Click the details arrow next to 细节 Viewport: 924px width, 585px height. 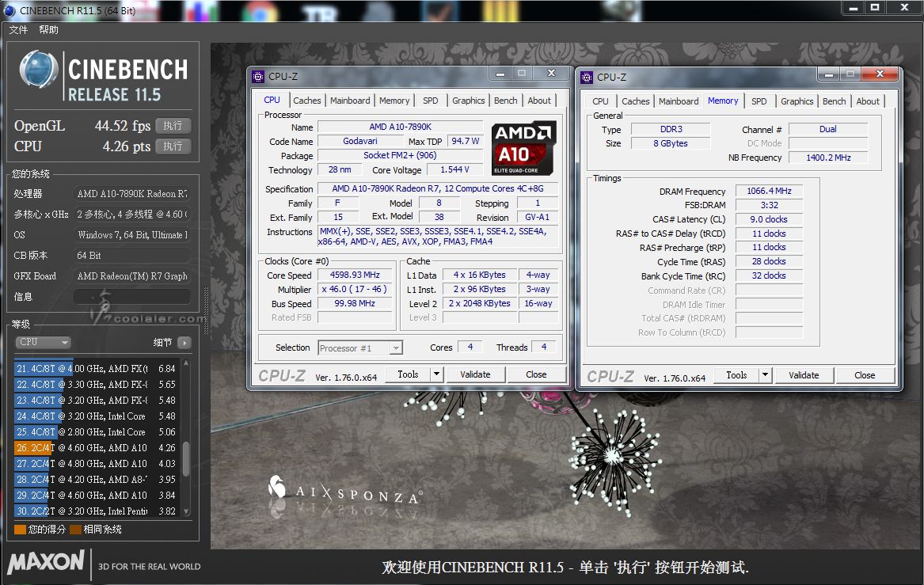(x=184, y=343)
